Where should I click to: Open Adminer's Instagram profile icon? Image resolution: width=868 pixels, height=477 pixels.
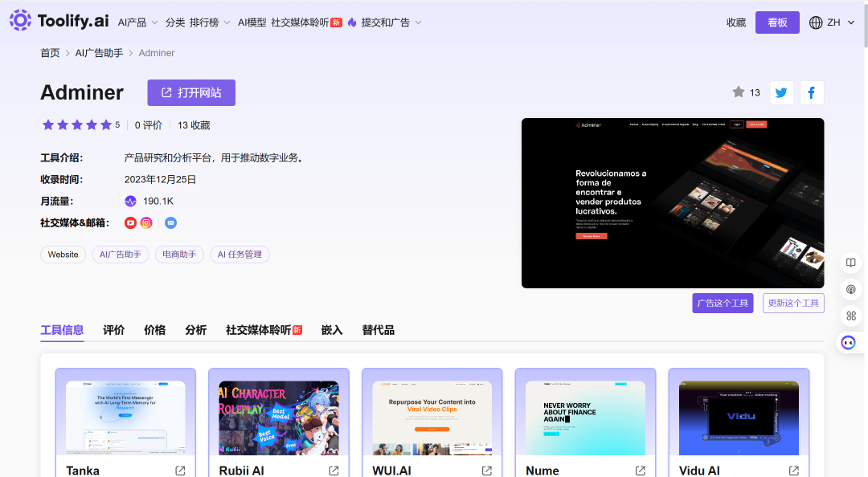(146, 222)
